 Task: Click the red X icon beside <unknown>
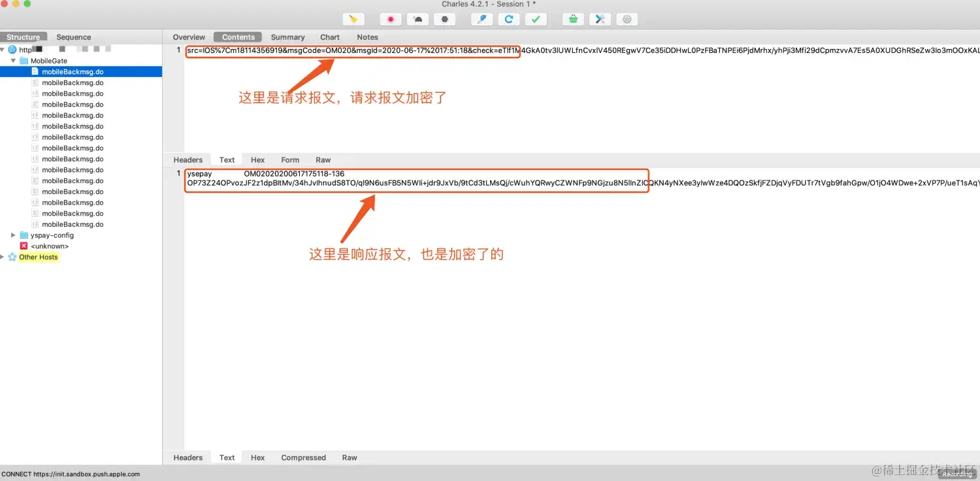pos(24,246)
